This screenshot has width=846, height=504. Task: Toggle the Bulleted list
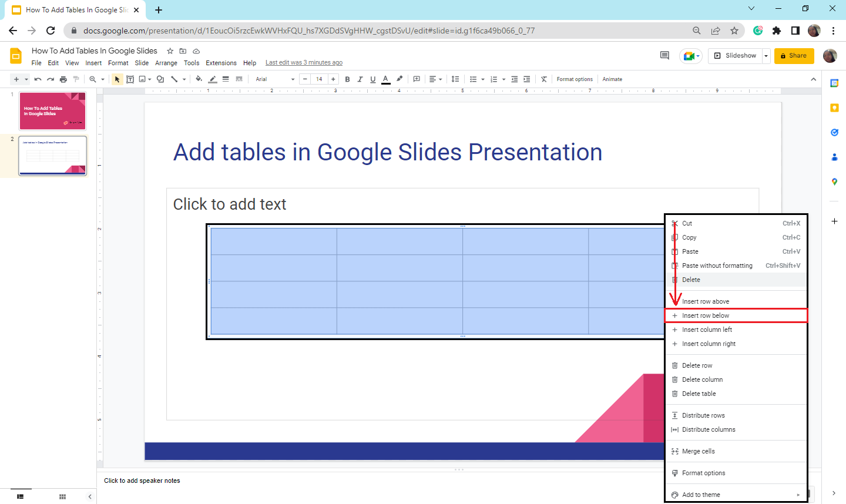pyautogui.click(x=474, y=79)
